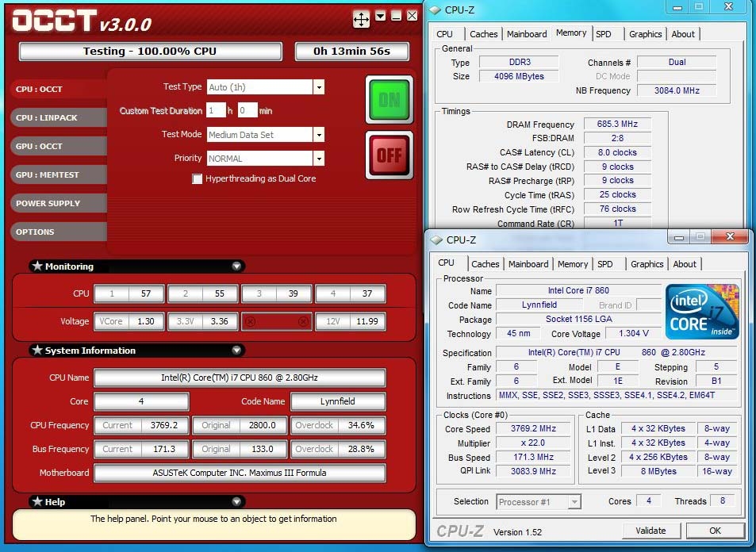Open the Test Type dropdown

(318, 87)
